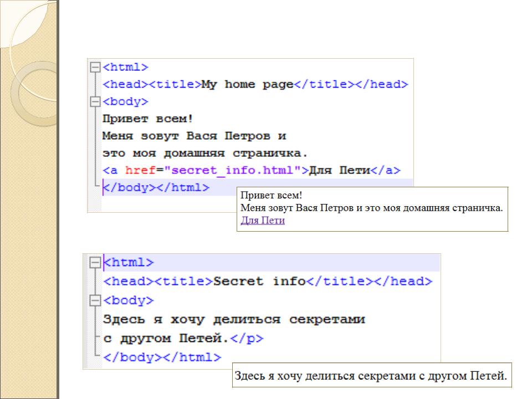532x399 pixels.
Task: Collapse the body fold marker in bottom editor
Action: pos(95,300)
